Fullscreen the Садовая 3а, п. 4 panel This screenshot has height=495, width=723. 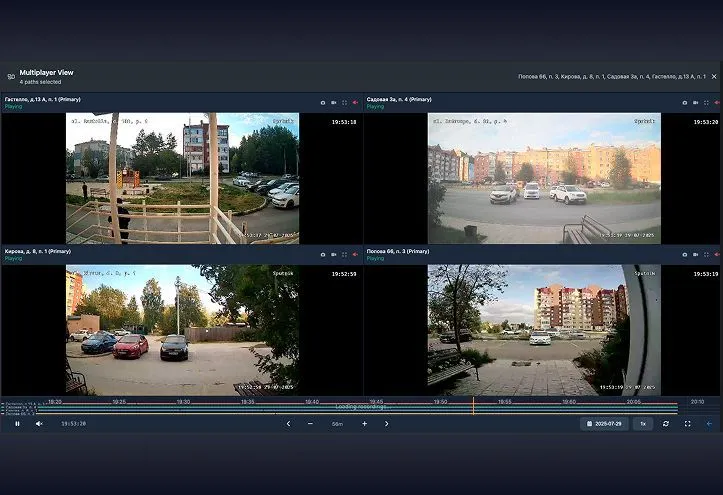click(x=706, y=103)
